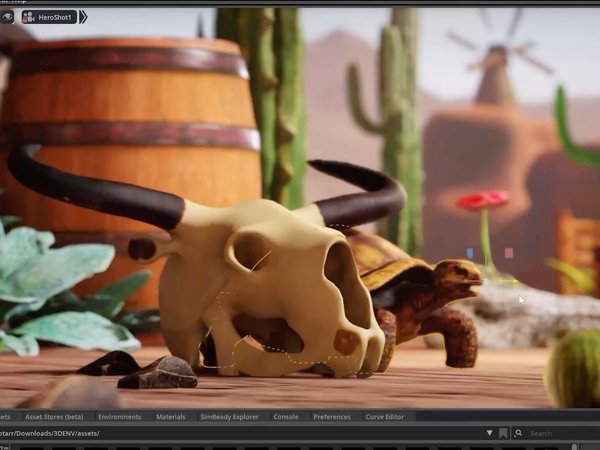Click the pink gizmo handle near the flower
Image resolution: width=600 pixels, height=450 pixels.
click(508, 253)
